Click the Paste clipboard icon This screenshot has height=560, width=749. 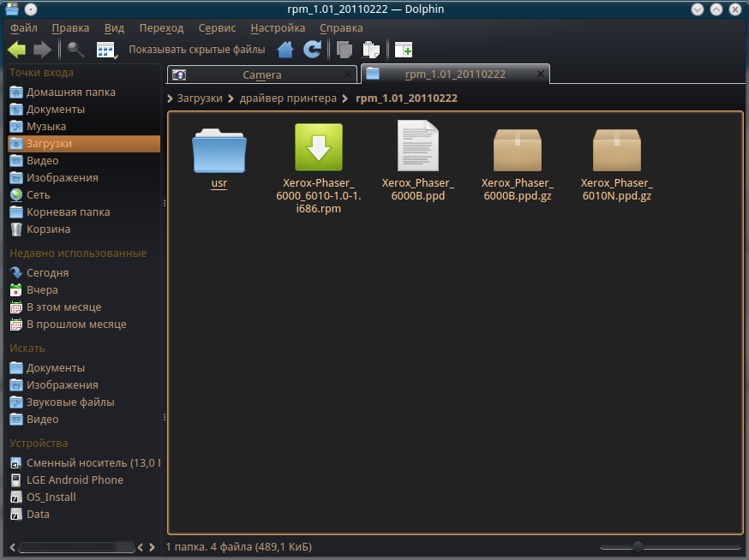(x=371, y=50)
